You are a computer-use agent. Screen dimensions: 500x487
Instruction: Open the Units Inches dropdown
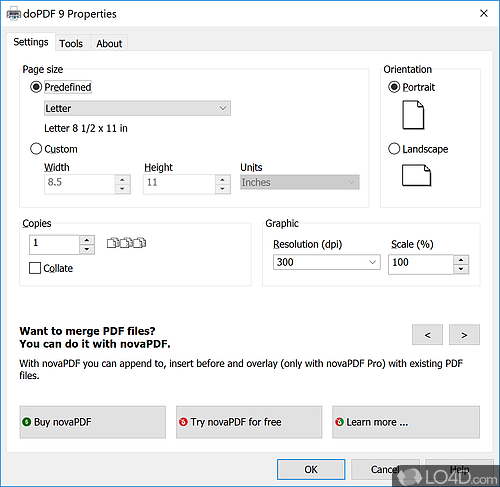300,182
